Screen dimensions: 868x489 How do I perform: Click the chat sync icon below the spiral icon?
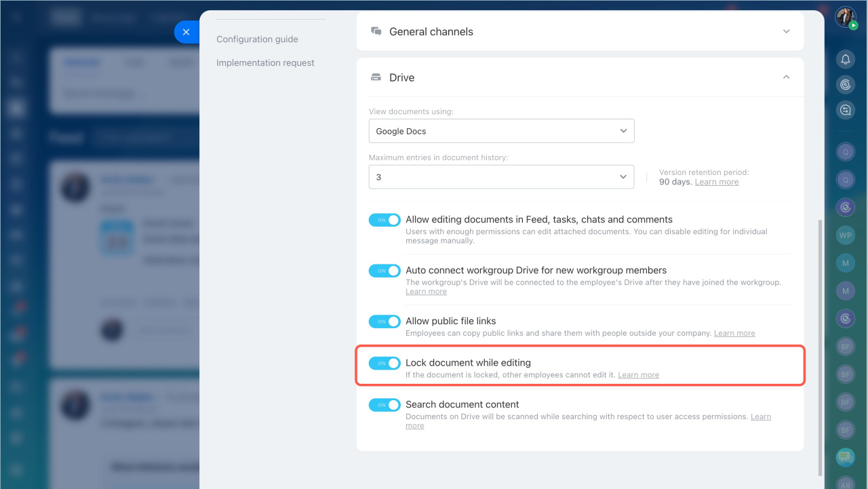[845, 109]
